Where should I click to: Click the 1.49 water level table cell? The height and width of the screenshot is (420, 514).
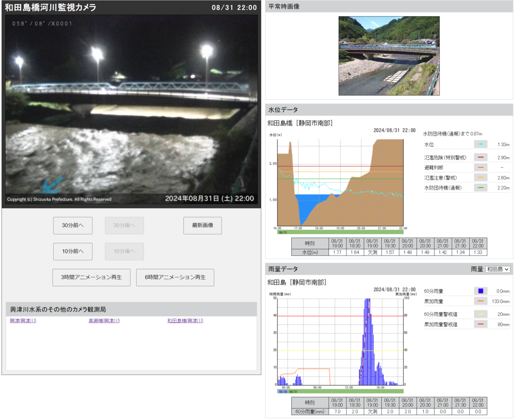pyautogui.click(x=425, y=253)
